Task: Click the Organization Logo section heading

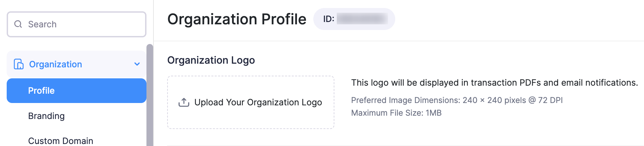Action: pyautogui.click(x=211, y=60)
